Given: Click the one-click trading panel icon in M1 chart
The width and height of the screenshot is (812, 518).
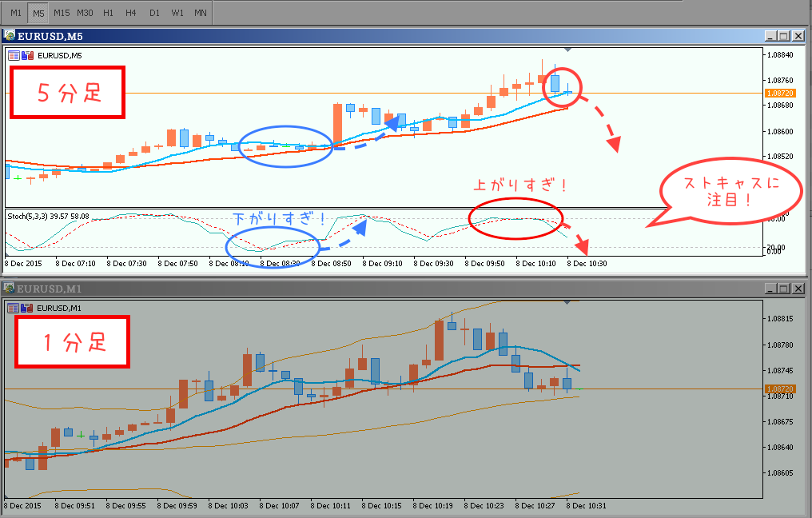Looking at the screenshot, I should tap(14, 308).
